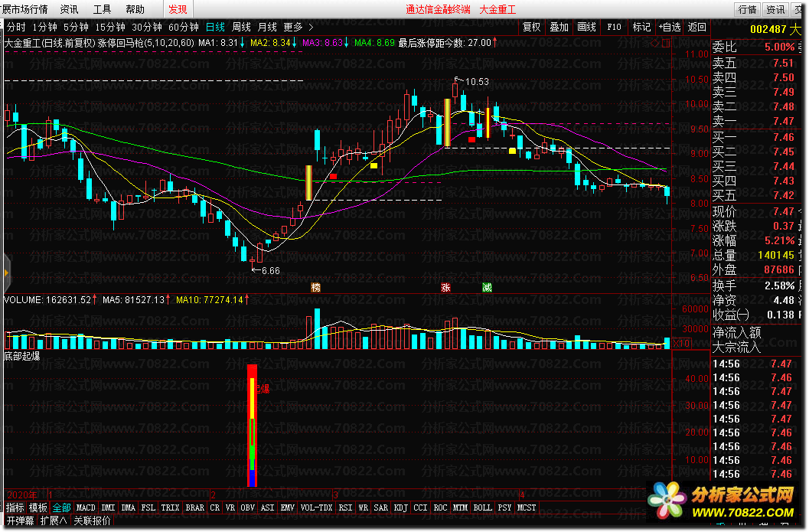Viewport: 809px width, 532px height.
Task: Choose the DMI indicator
Action: pyautogui.click(x=109, y=508)
